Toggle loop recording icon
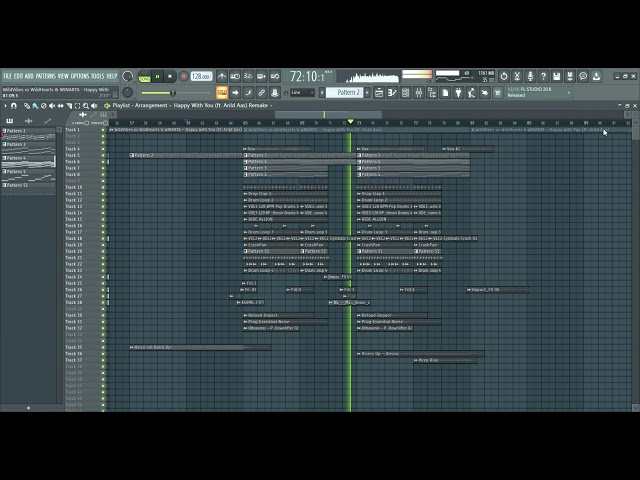Screen dimensions: 640x480 pyautogui.click(x=275, y=76)
